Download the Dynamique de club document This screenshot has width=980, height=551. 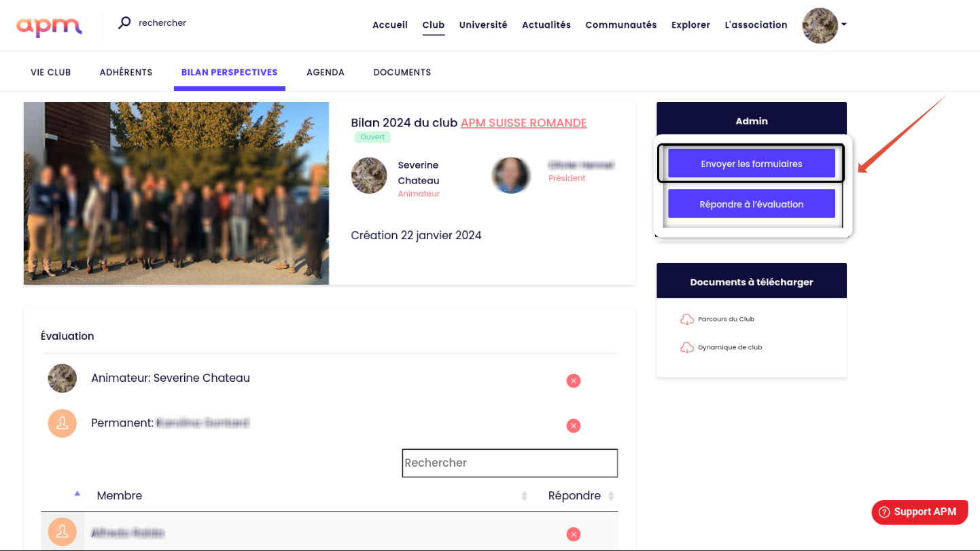[730, 347]
